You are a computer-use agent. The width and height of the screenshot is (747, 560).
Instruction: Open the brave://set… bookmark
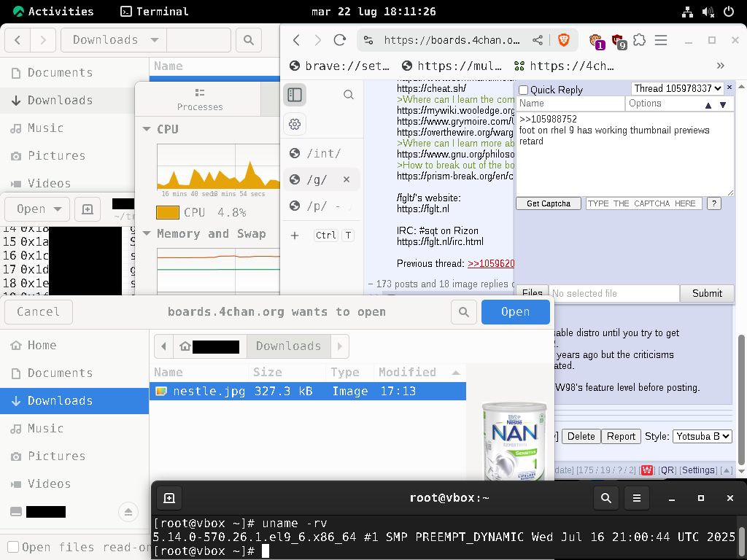click(340, 66)
